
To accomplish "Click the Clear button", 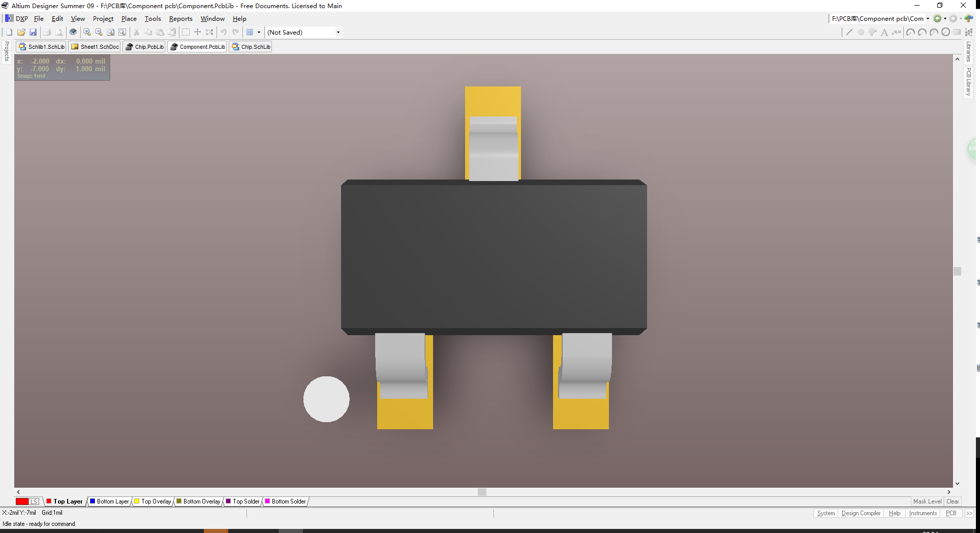I will tap(953, 501).
